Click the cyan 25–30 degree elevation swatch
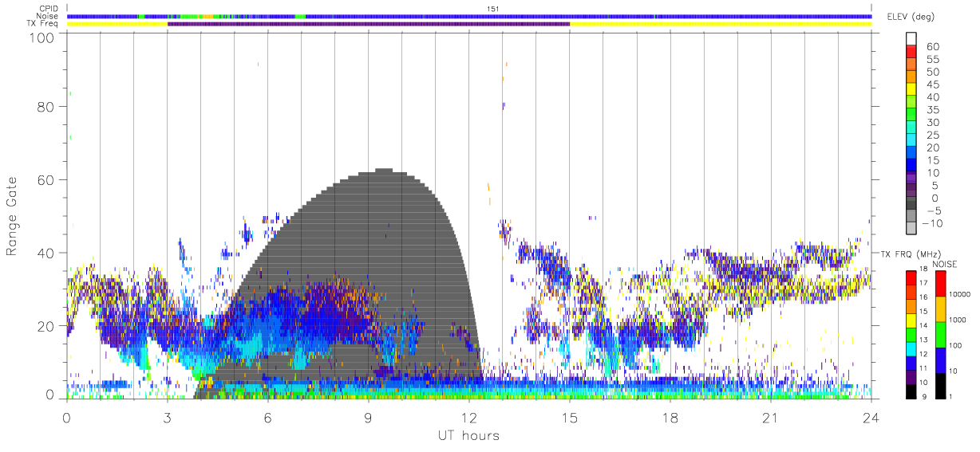The width and height of the screenshot is (980, 452). pyautogui.click(x=912, y=128)
